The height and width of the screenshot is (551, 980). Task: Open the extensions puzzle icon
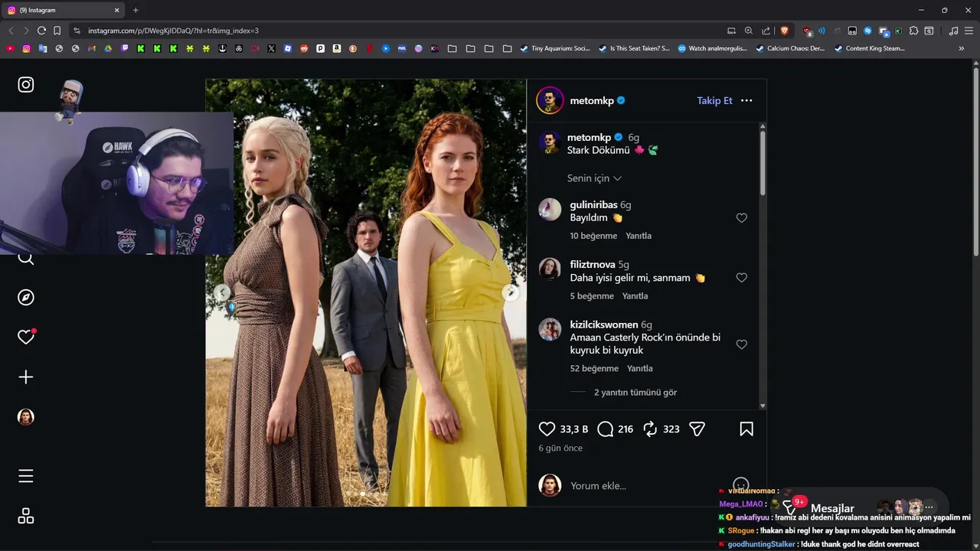tap(913, 31)
